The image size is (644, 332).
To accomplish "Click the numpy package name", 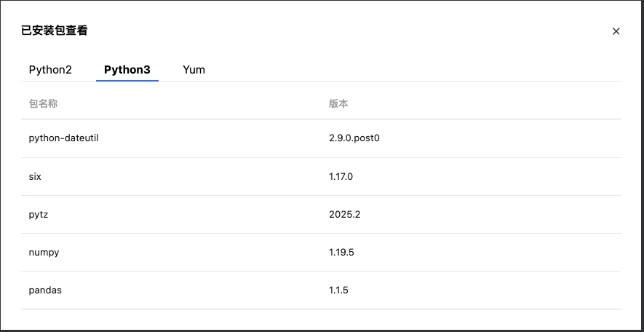I will 44,253.
